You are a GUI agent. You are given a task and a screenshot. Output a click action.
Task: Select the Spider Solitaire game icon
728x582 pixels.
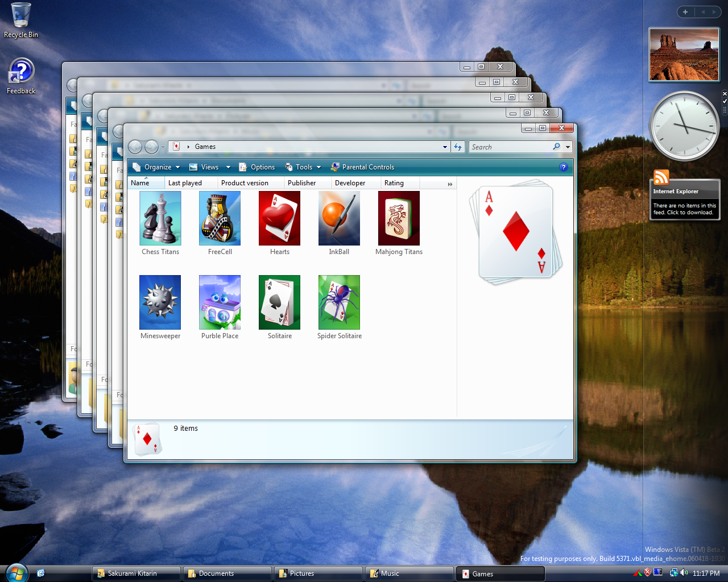(x=339, y=302)
